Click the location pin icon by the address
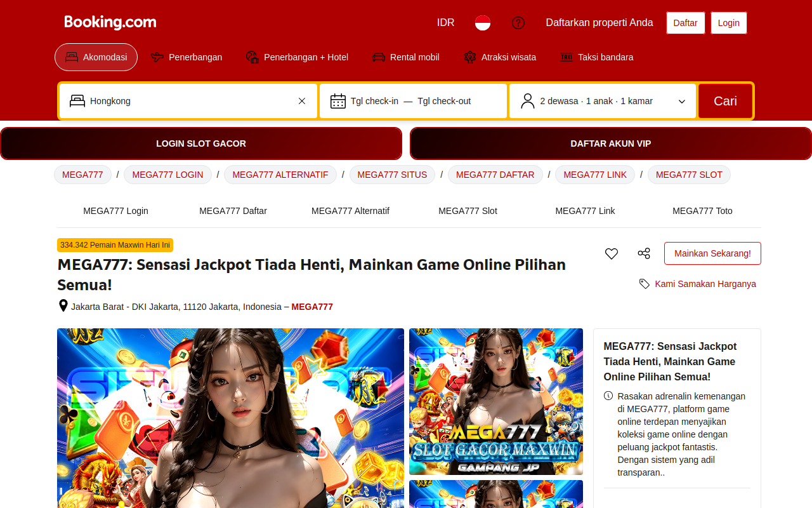Viewport: 812px width, 508px height. [63, 306]
